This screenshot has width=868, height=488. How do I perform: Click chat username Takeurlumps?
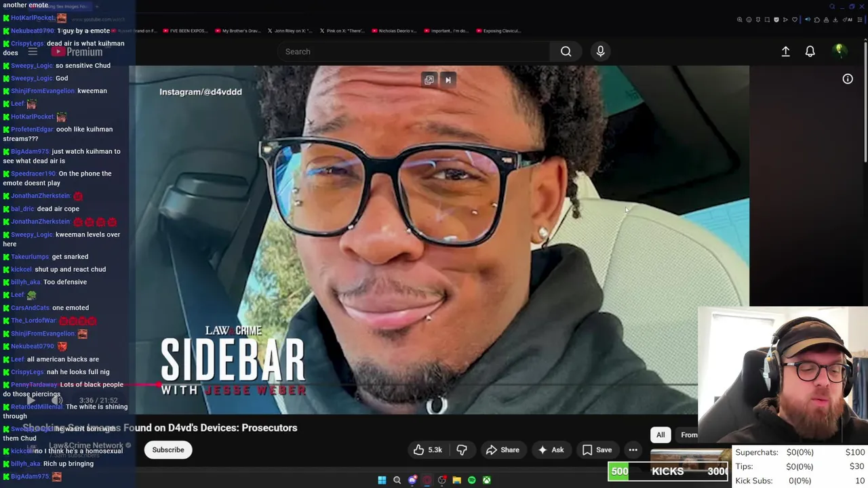click(x=30, y=257)
